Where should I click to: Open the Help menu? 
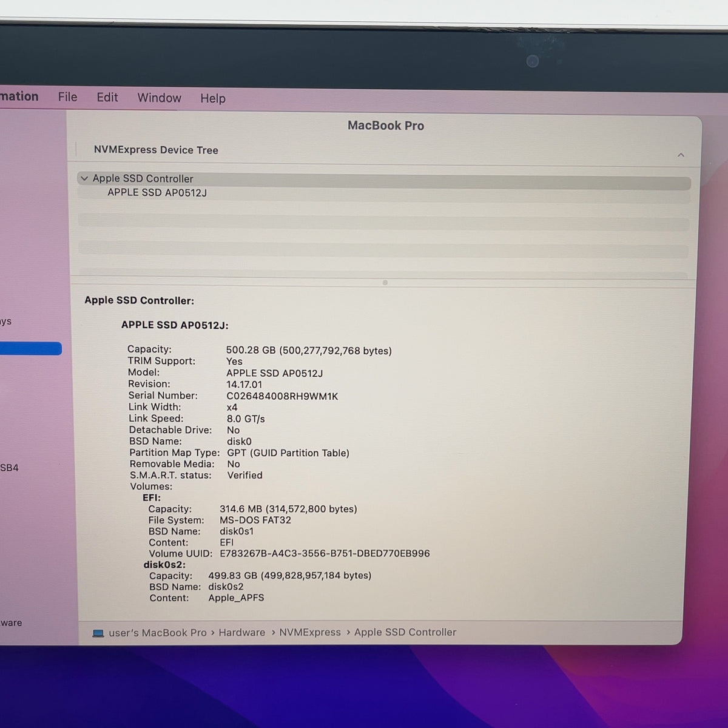(x=213, y=98)
